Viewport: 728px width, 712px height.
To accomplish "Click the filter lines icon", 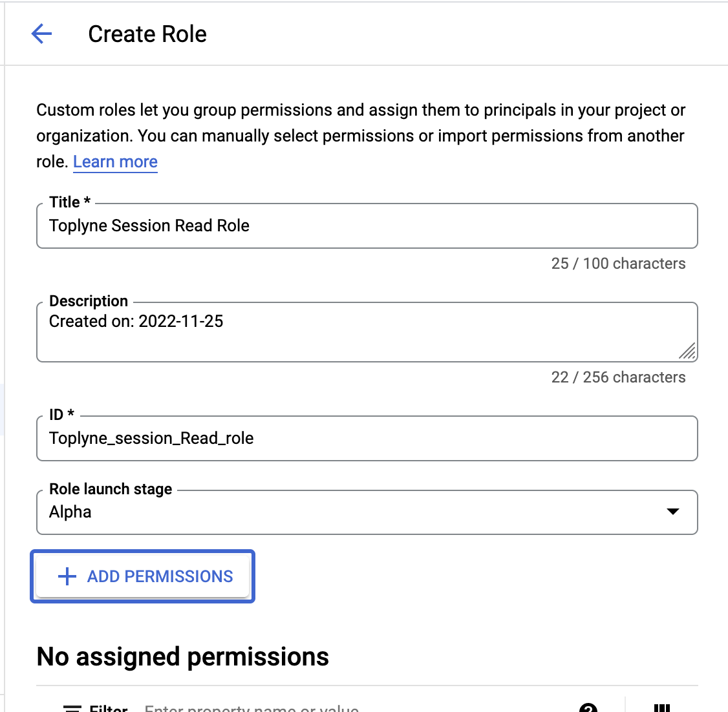I will pos(72,708).
